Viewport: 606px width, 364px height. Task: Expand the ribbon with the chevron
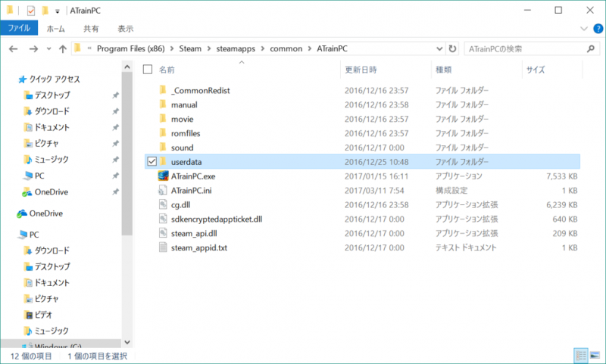point(584,29)
